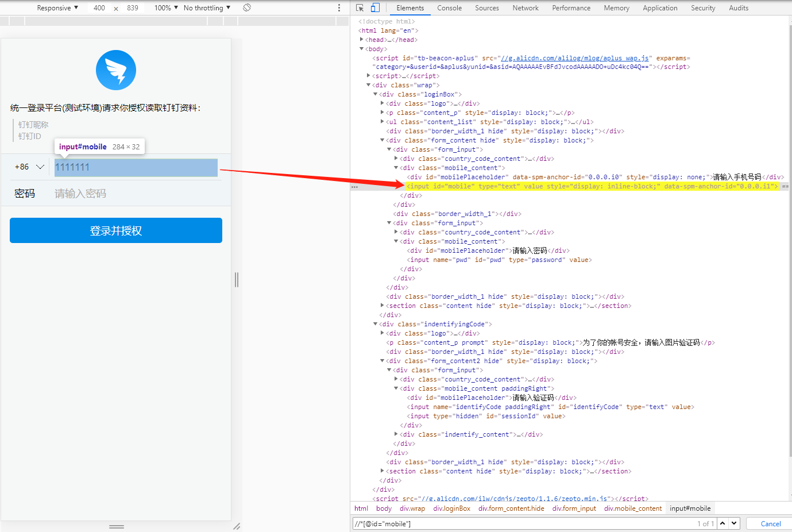Jump to next search result arrow

pos(734,523)
